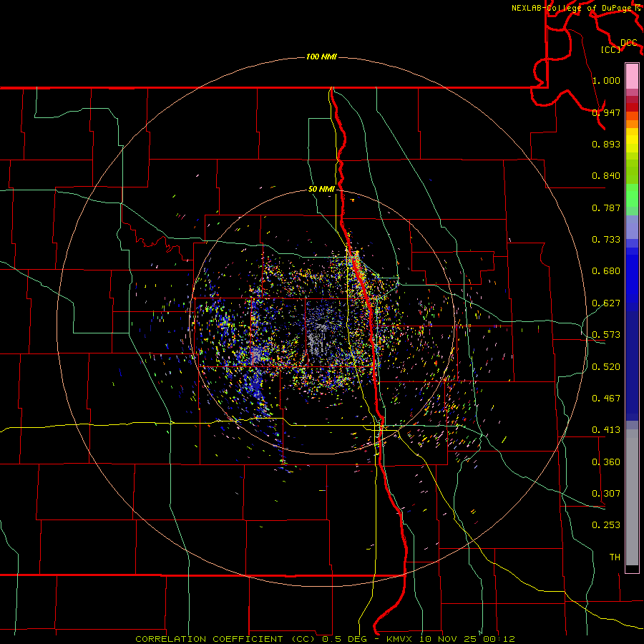
Task: Click the 0.680 legend value
Action: [x=606, y=271]
